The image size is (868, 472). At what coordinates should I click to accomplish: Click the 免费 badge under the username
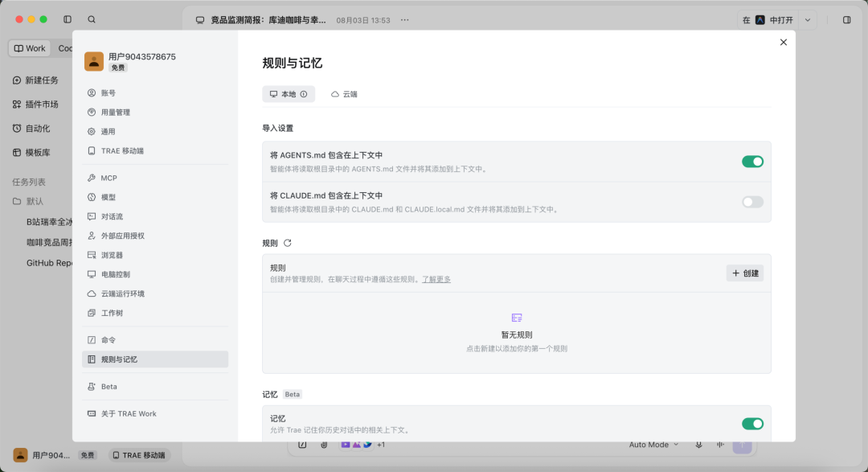tap(118, 68)
